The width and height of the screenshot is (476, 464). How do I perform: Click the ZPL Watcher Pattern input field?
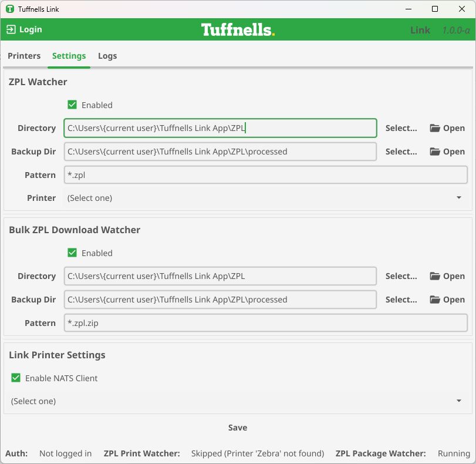click(x=265, y=175)
